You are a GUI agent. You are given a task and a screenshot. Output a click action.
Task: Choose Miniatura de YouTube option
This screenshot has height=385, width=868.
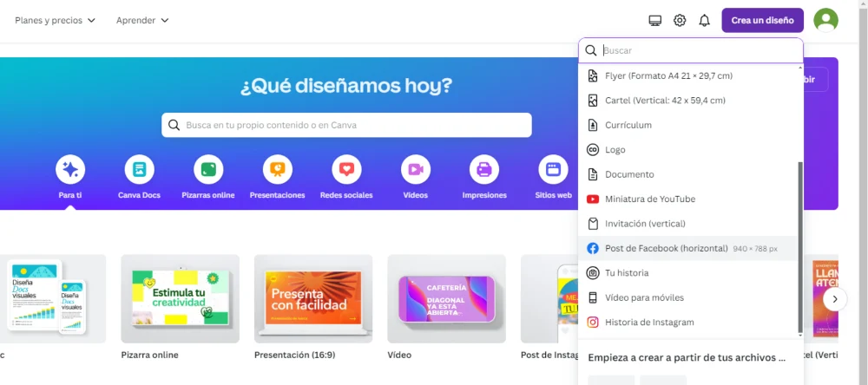687,199
